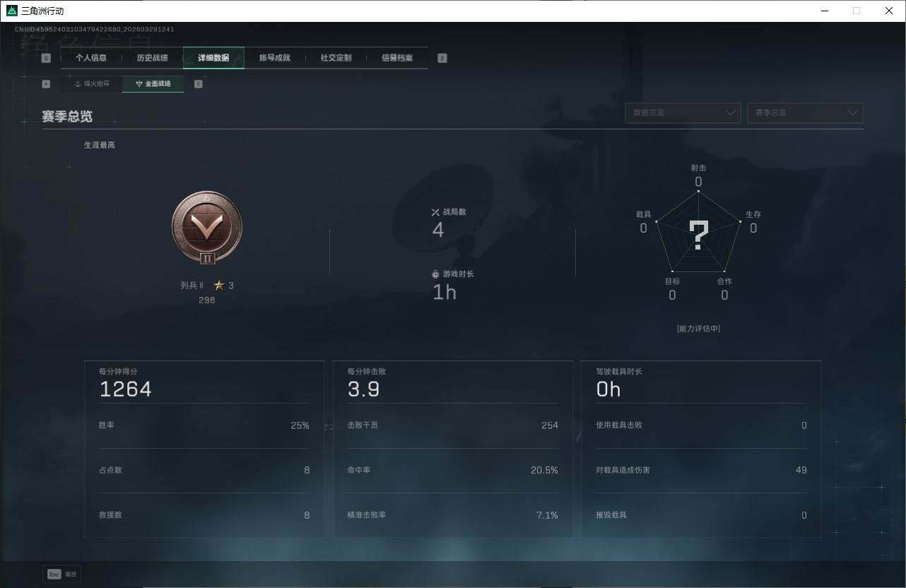Viewport: 906px width, 588px height.
Task: Minimize the 三角洲行动 window
Action: point(825,11)
